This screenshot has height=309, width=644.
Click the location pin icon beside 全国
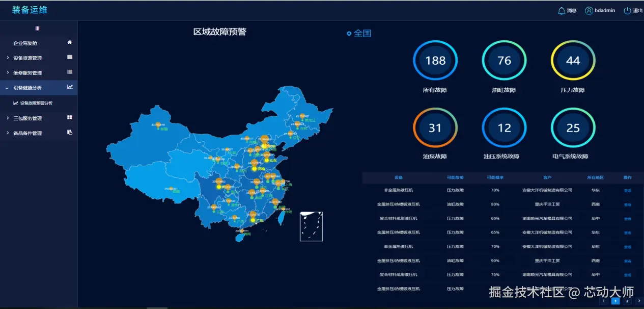[349, 34]
